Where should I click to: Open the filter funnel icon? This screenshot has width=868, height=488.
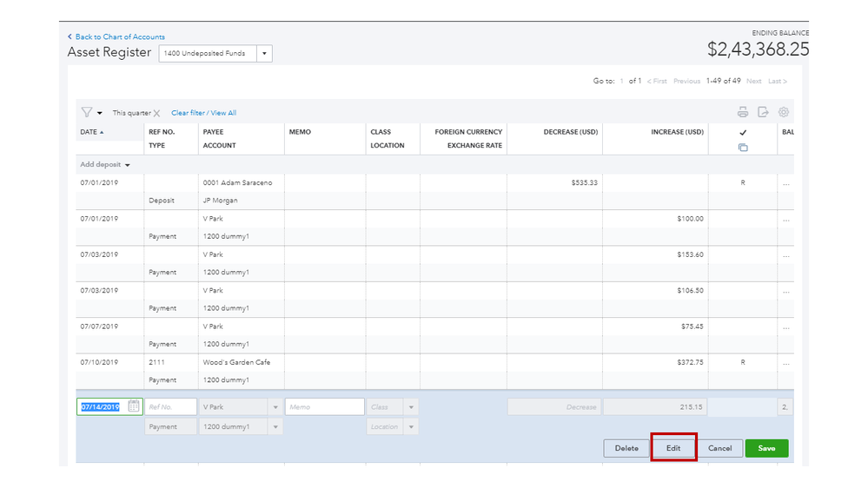point(87,113)
